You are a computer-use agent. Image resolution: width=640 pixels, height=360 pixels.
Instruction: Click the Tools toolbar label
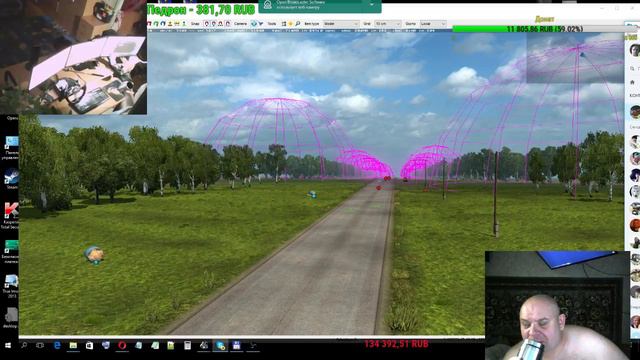pyautogui.click(x=271, y=24)
